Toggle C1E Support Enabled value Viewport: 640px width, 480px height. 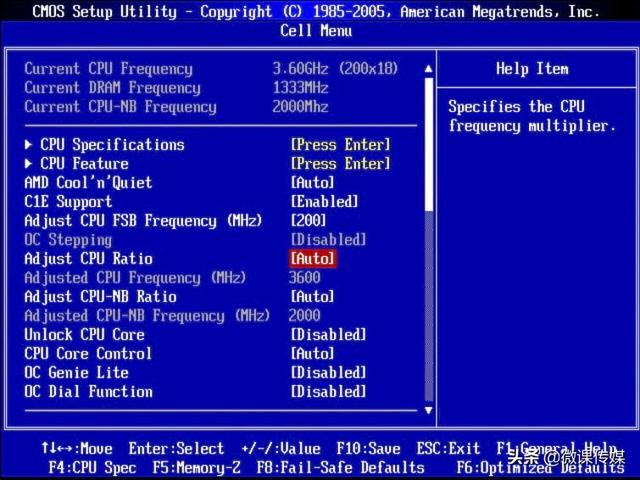(326, 202)
